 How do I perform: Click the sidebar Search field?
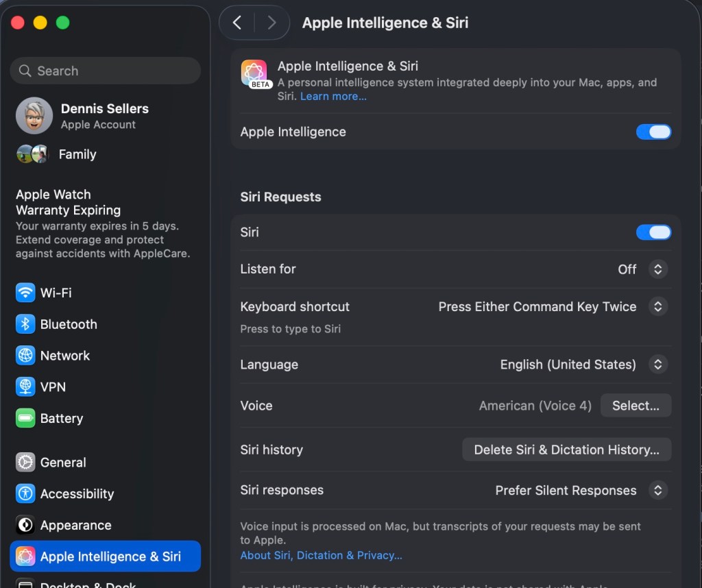tap(105, 71)
